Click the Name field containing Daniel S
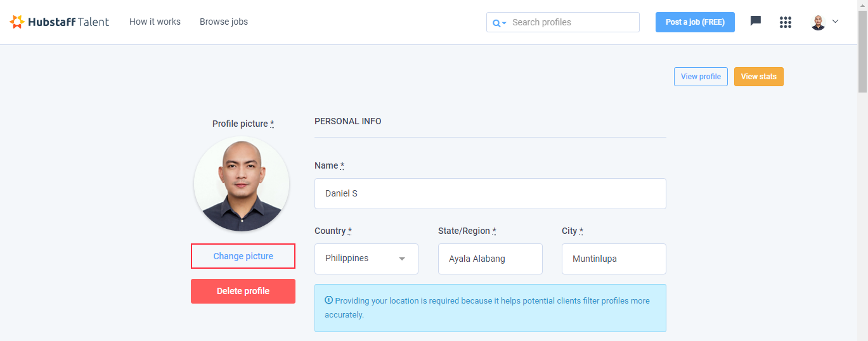The width and height of the screenshot is (868, 341). [490, 193]
